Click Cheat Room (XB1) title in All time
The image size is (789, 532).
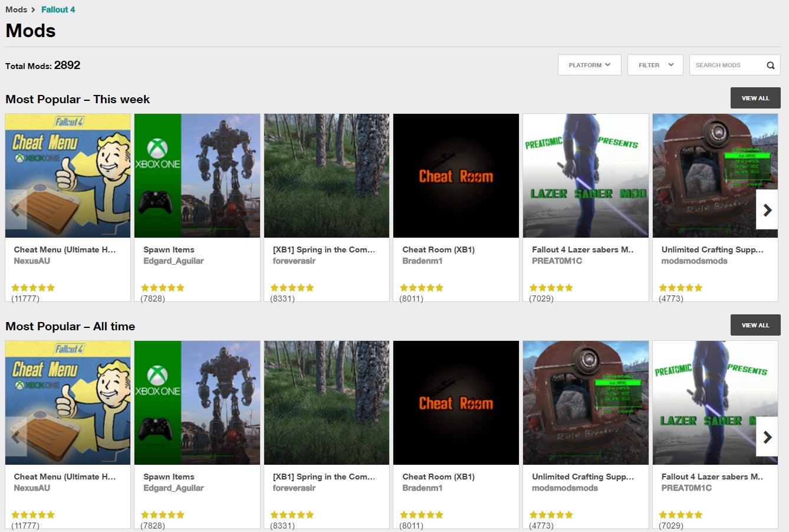(x=439, y=477)
